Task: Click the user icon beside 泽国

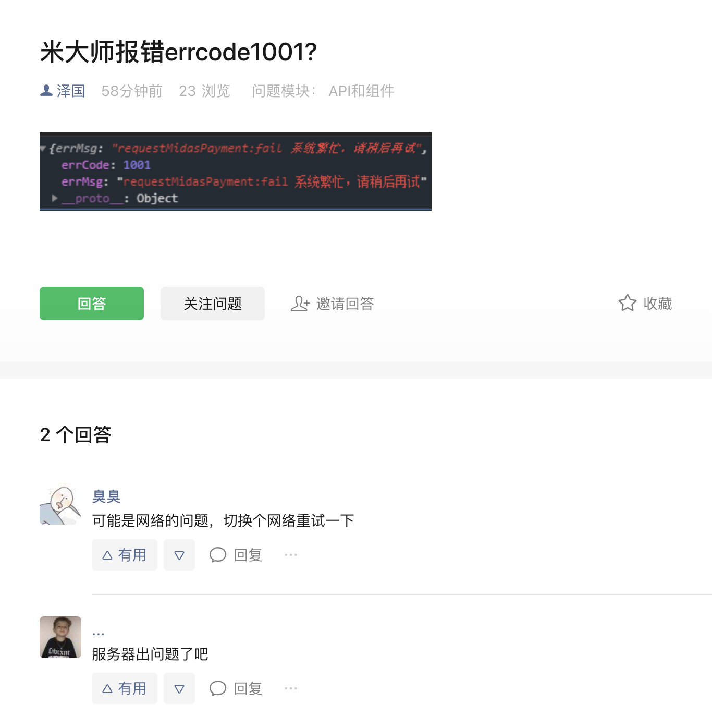Action: click(46, 91)
